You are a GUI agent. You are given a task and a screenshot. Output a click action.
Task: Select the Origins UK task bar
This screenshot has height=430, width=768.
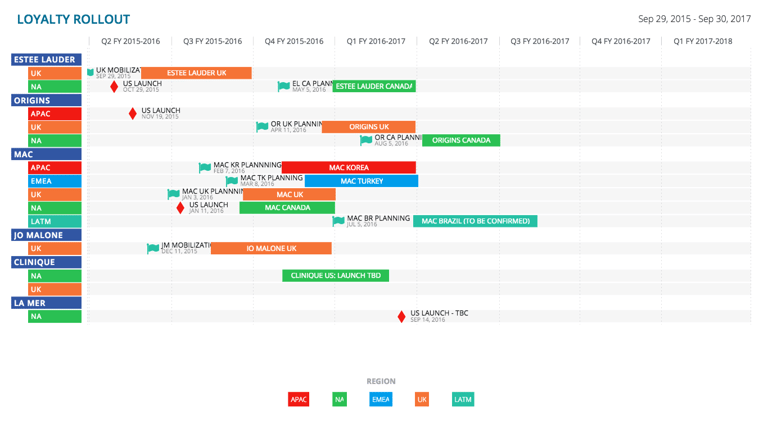(x=369, y=127)
